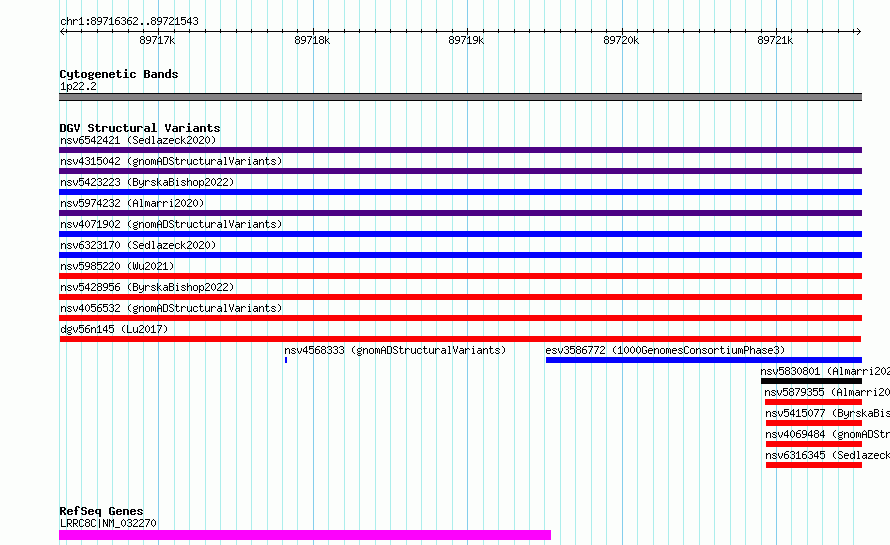This screenshot has width=890, height=545.
Task: Click the 89718k ruler tick label
Action: (x=312, y=40)
